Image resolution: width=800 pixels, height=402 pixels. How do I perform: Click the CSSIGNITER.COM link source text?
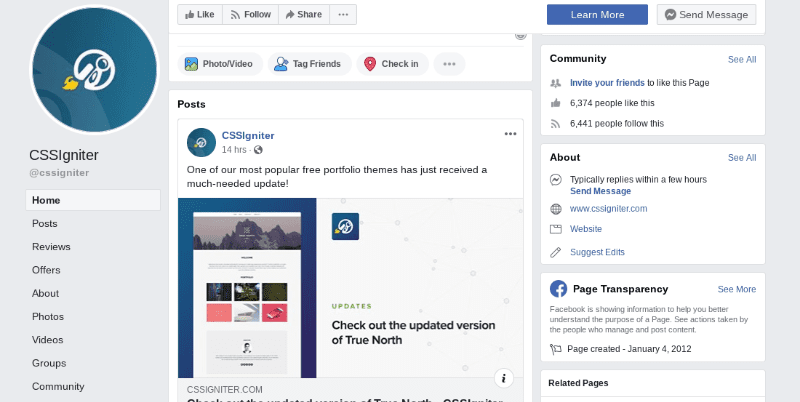click(x=224, y=390)
